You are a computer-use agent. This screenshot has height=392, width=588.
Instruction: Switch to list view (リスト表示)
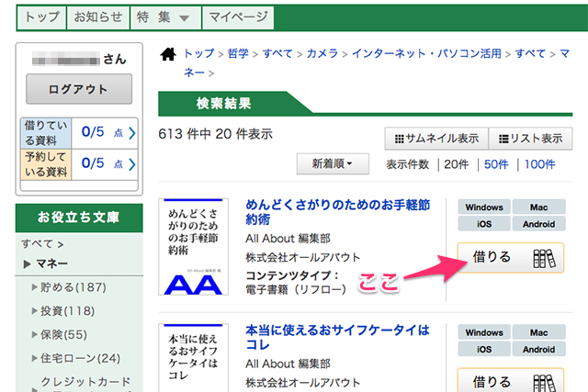(530, 139)
